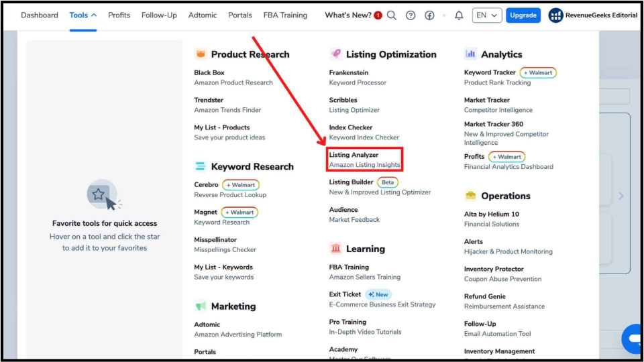The height and width of the screenshot is (362, 644).
Task: Open Listing Analyzer tool
Action: coord(354,155)
